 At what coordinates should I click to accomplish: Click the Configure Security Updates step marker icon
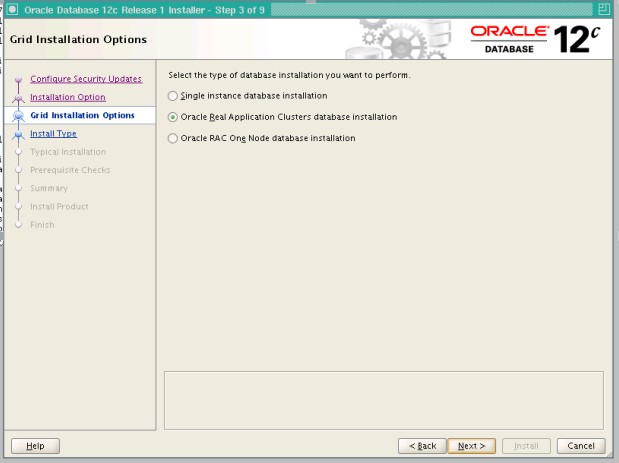pyautogui.click(x=18, y=80)
